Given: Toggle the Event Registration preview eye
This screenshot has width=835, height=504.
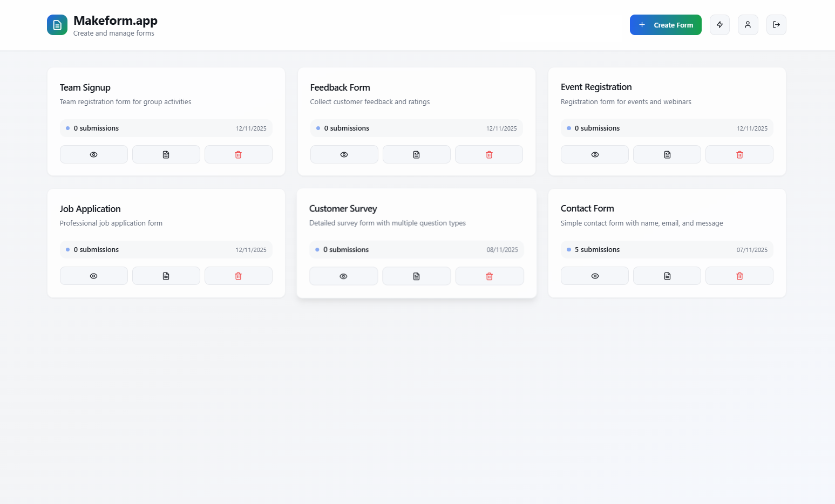Looking at the screenshot, I should point(594,154).
